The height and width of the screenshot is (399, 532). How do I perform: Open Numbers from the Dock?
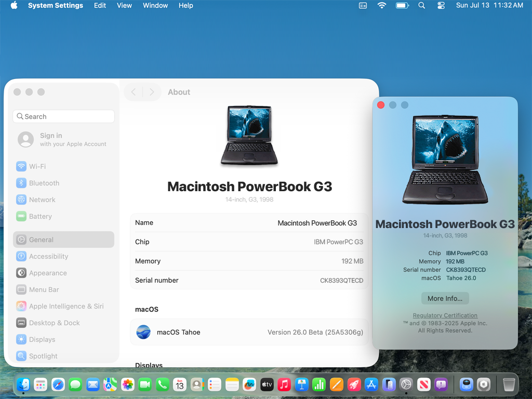[x=319, y=384]
